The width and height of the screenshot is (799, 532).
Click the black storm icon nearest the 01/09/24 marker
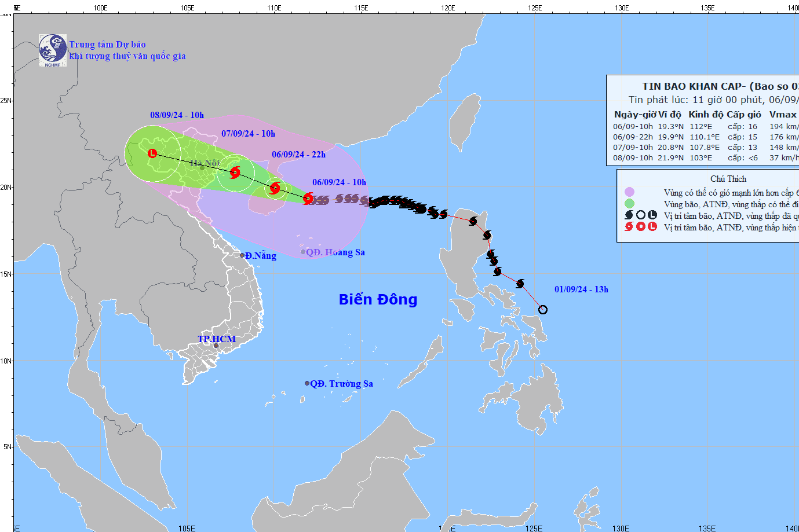pos(520,284)
